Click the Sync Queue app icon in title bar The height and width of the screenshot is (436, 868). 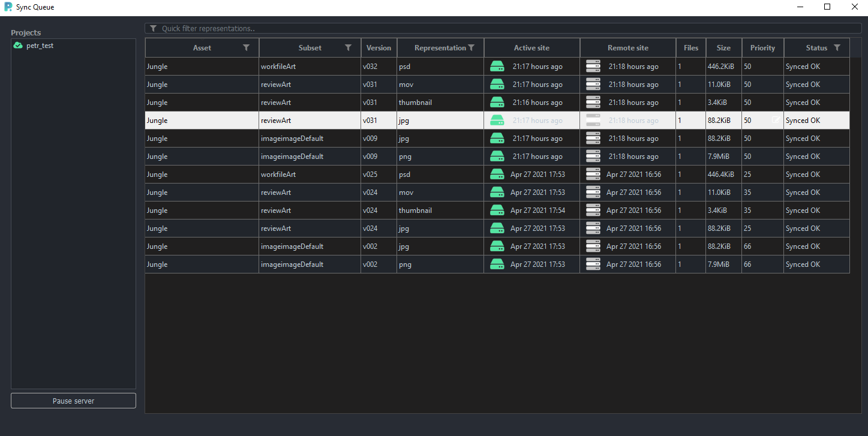click(x=8, y=7)
